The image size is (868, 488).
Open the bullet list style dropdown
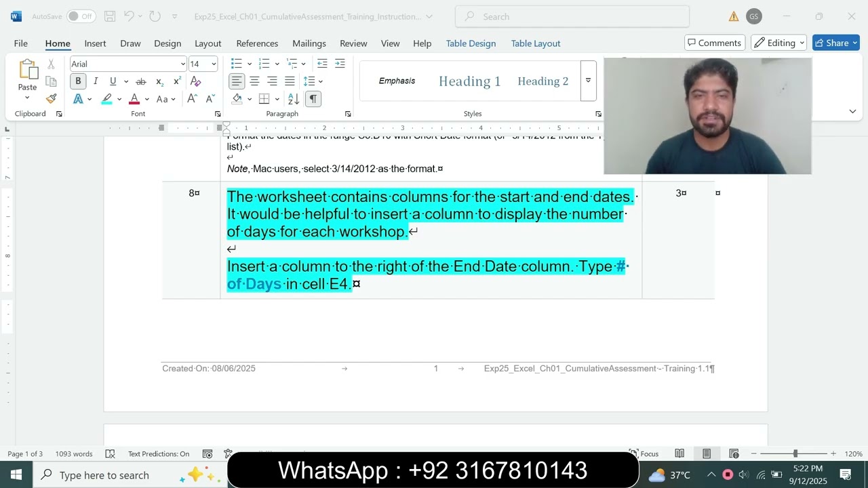coord(249,64)
